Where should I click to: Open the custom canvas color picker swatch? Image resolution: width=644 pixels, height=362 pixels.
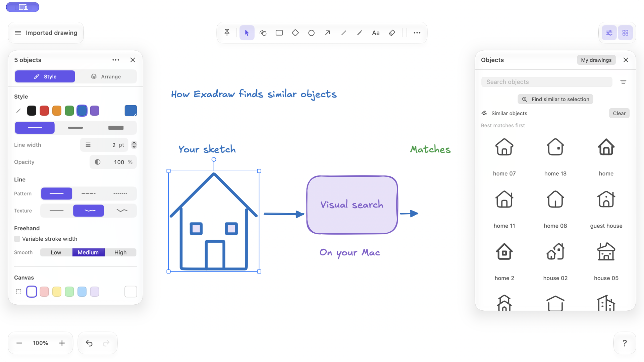point(131,292)
